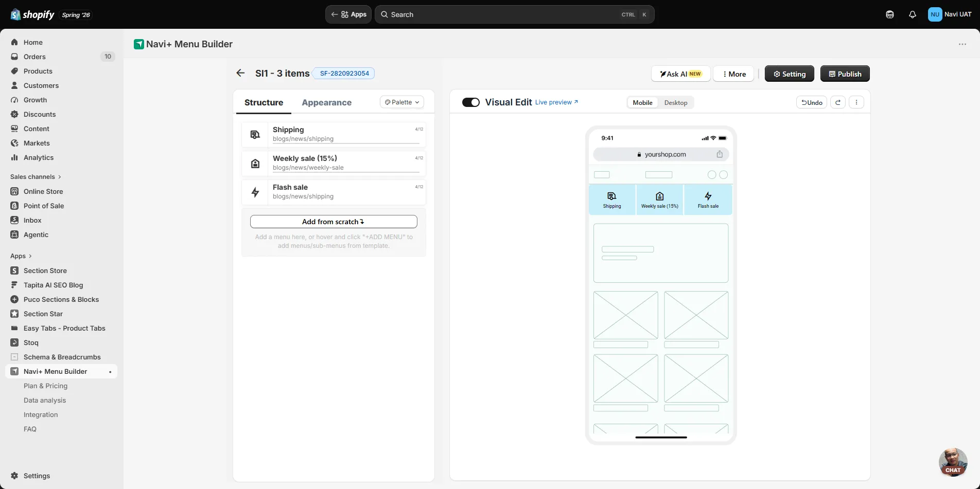Open the three-dot menu next to redo
This screenshot has width=980, height=489.
coord(856,102)
